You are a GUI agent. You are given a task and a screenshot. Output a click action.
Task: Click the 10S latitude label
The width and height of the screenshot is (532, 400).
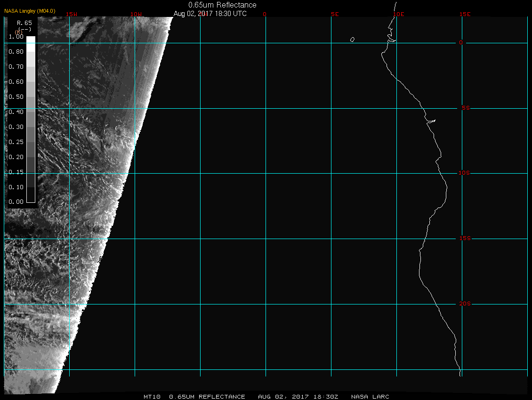pyautogui.click(x=464, y=173)
